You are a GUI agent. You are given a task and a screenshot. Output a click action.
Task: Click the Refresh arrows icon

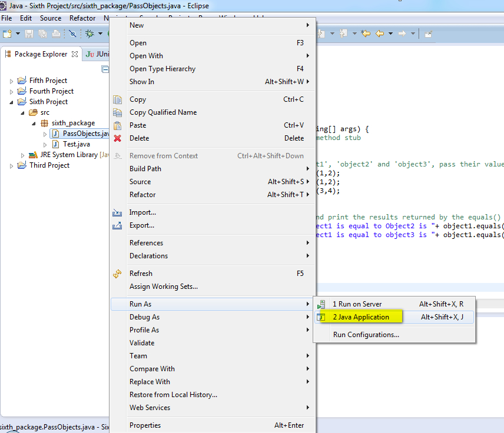117,274
